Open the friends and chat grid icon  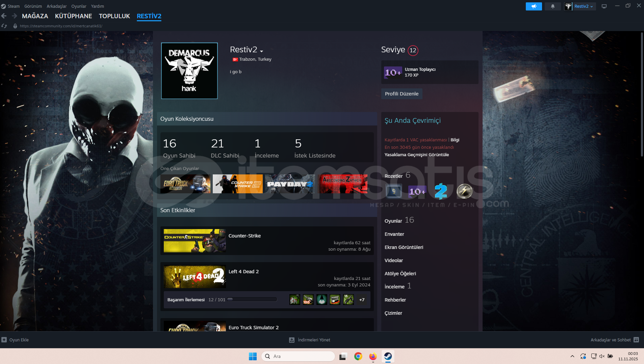point(636,340)
